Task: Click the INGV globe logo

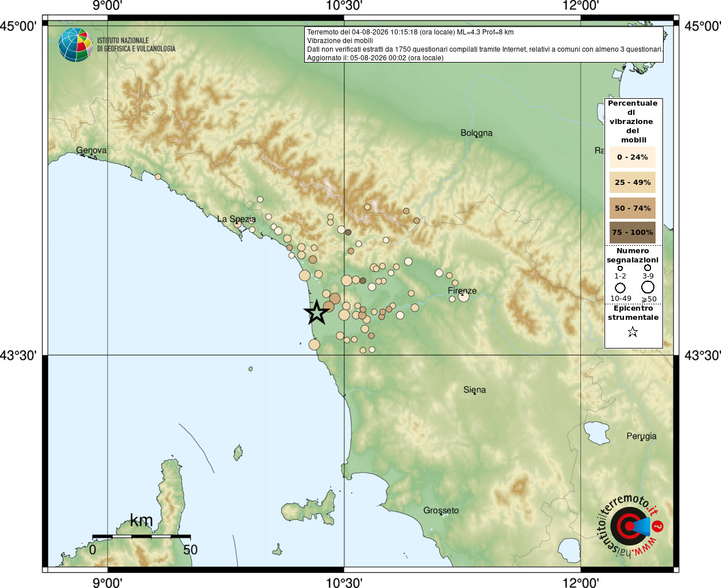Action: click(x=75, y=45)
